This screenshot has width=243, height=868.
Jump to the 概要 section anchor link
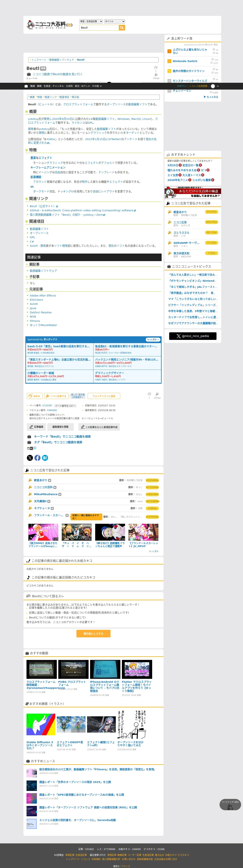[32, 97]
